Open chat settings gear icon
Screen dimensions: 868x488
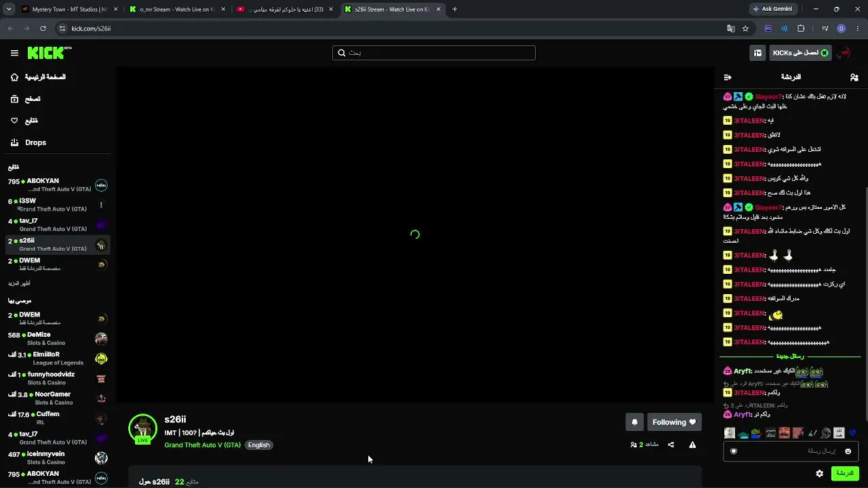[x=820, y=473]
